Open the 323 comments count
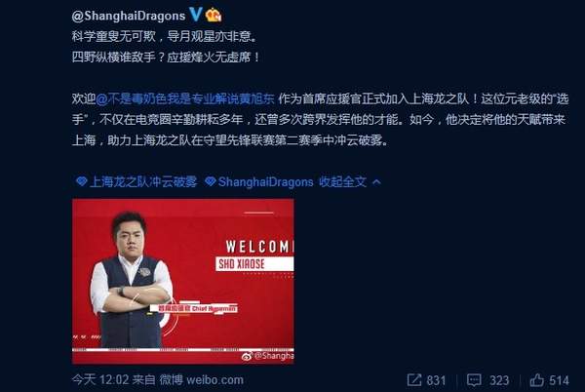The image size is (585, 392). point(499,380)
